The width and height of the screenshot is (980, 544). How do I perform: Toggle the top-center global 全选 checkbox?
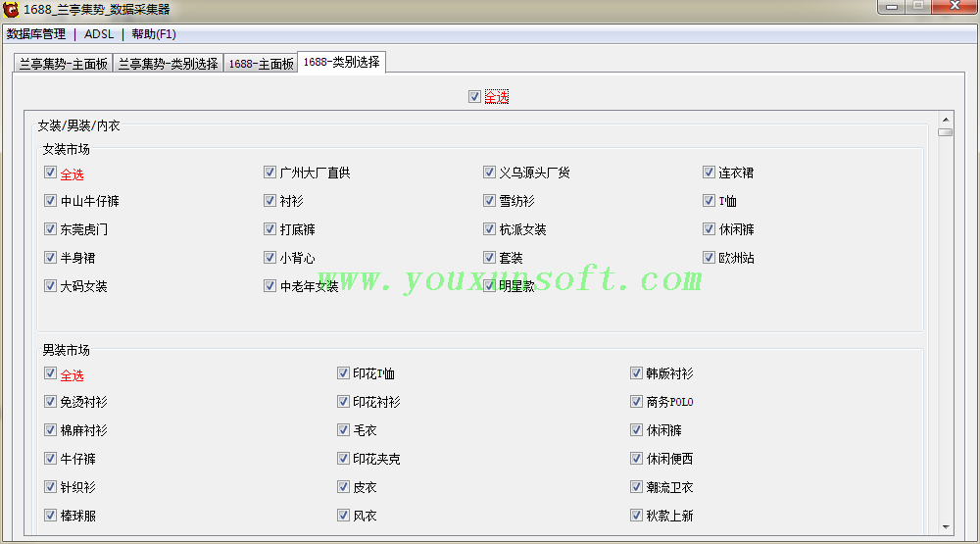coord(474,96)
